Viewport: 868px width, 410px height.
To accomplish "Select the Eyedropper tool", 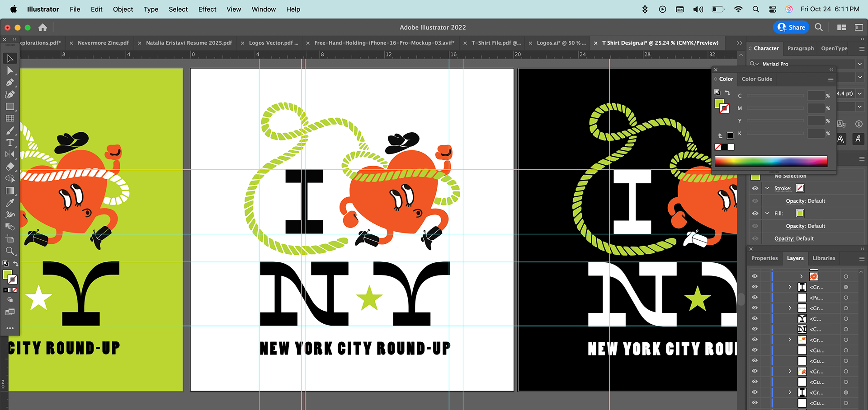I will (x=10, y=203).
